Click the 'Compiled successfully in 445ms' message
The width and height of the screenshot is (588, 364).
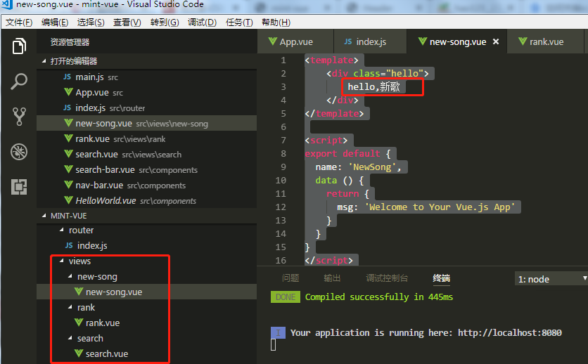[x=378, y=297]
